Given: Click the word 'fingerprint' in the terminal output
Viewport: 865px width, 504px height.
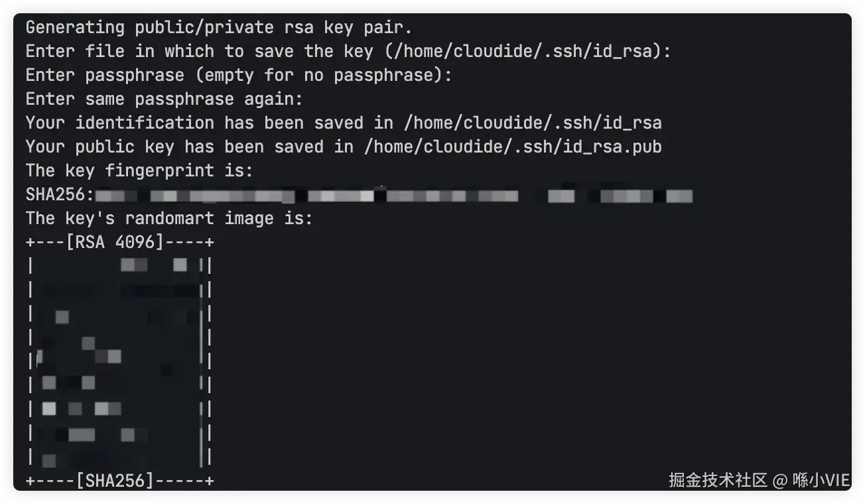Looking at the screenshot, I should coord(159,171).
